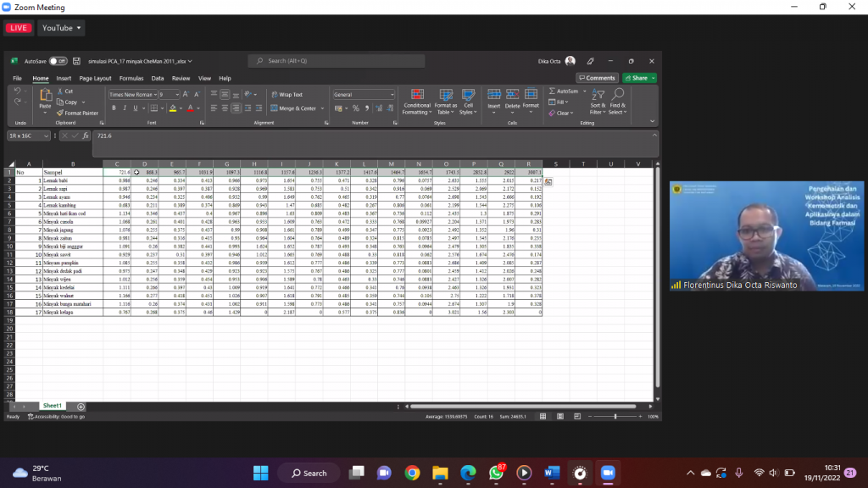The width and height of the screenshot is (868, 488).
Task: Open the Fill dropdown
Action: (559, 103)
